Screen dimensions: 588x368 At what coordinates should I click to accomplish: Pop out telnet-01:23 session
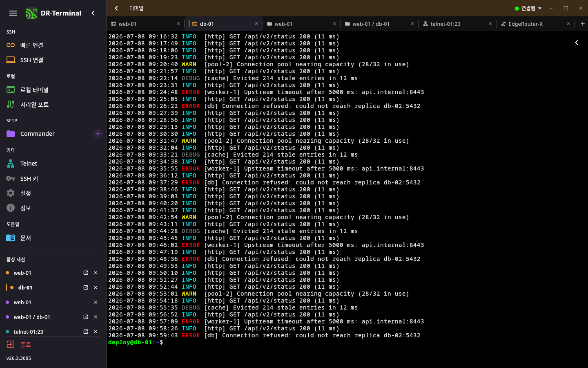click(86, 332)
